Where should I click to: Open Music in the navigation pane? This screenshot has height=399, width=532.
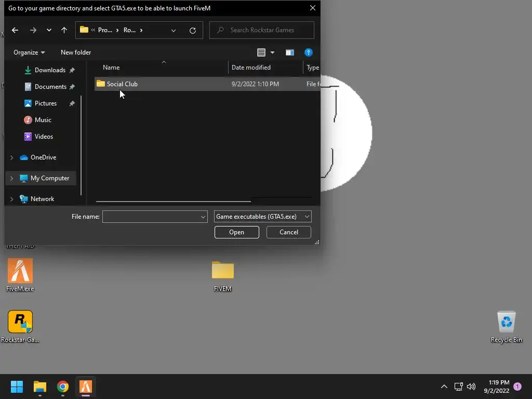point(43,120)
